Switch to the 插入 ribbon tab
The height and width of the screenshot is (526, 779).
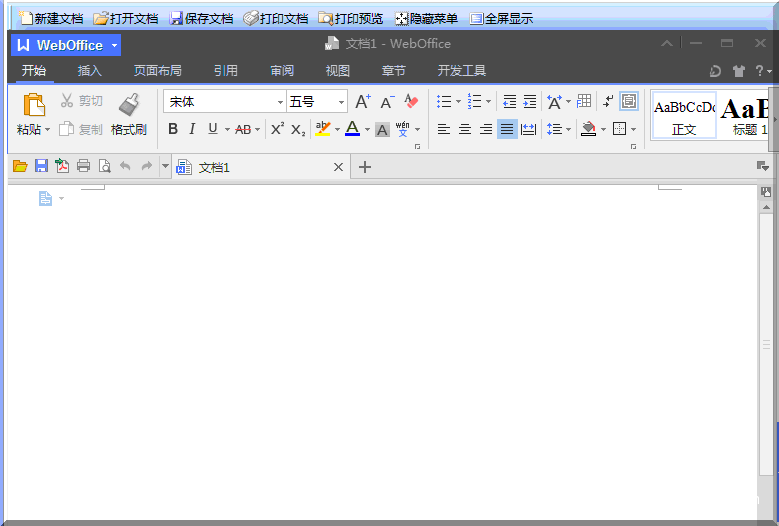90,71
